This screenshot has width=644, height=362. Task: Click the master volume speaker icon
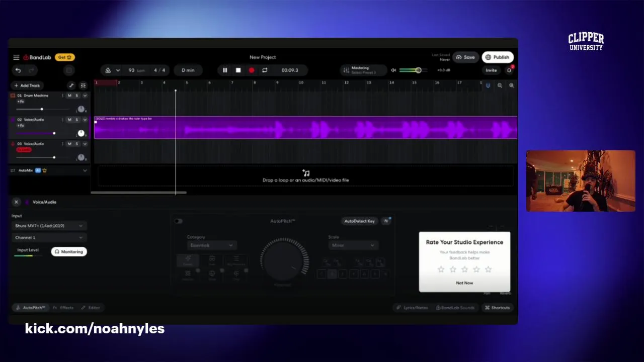point(394,70)
